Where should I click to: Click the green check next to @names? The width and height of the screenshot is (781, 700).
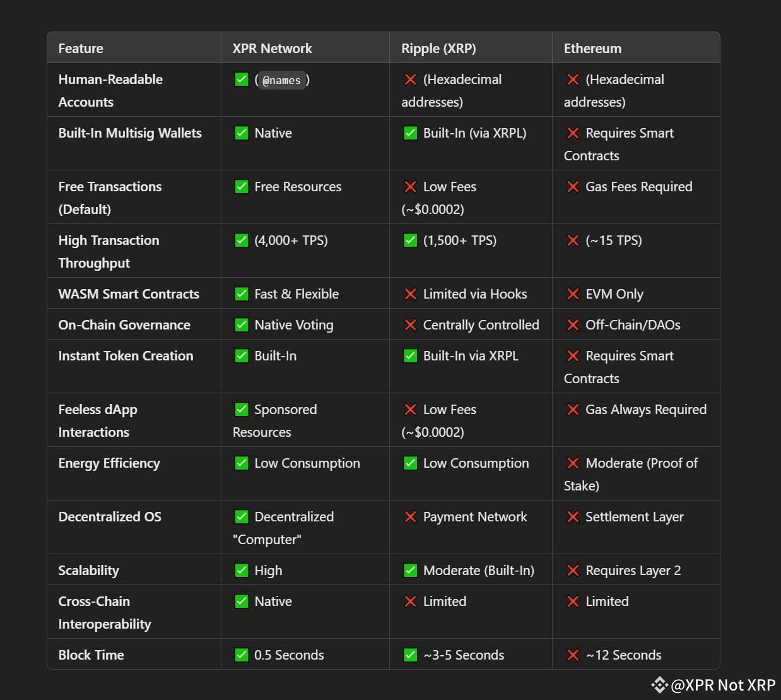tap(241, 80)
